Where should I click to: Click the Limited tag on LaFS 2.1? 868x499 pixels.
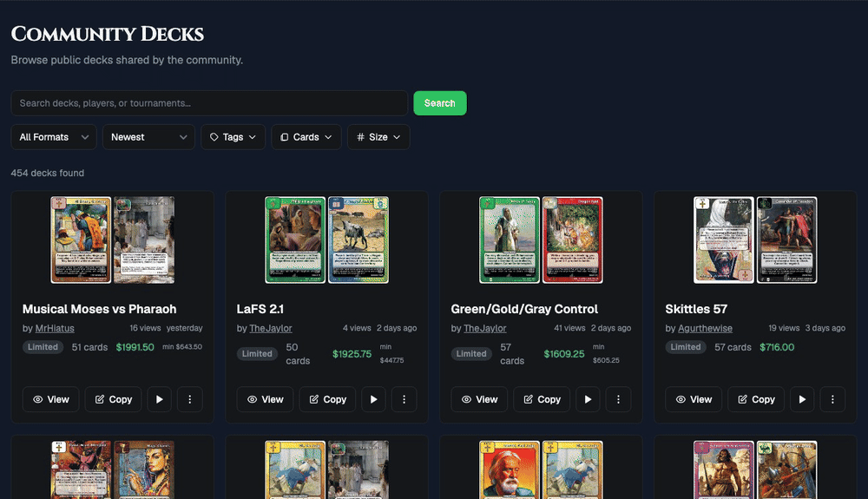(258, 353)
